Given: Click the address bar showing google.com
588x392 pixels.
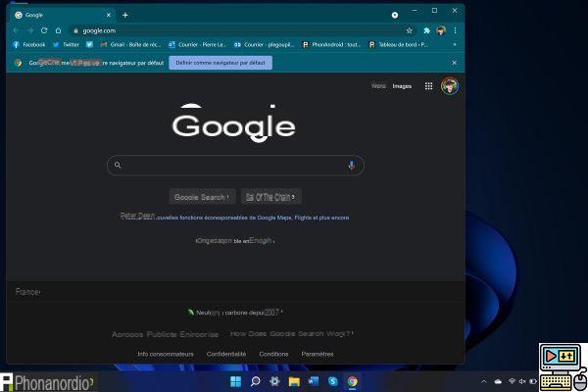Looking at the screenshot, I should point(240,30).
